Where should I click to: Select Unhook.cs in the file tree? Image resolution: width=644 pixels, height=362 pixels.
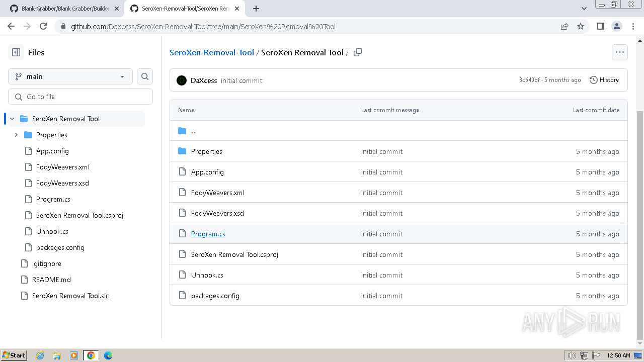pos(52,231)
